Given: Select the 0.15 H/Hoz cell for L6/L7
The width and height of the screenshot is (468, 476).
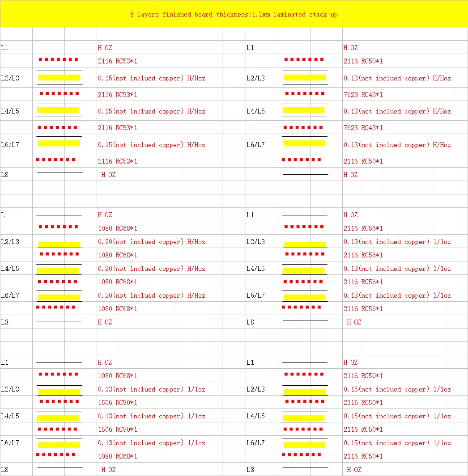Looking at the screenshot, I should [151, 145].
